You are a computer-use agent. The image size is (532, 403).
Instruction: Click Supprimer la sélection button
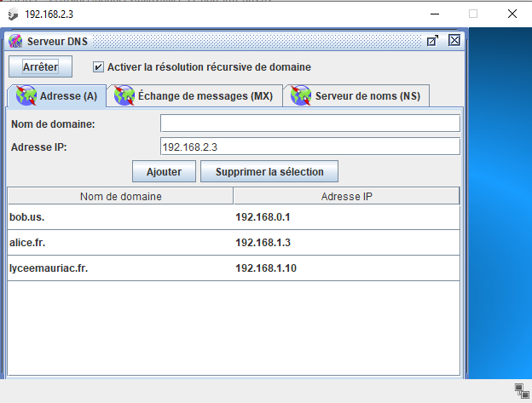(x=269, y=171)
